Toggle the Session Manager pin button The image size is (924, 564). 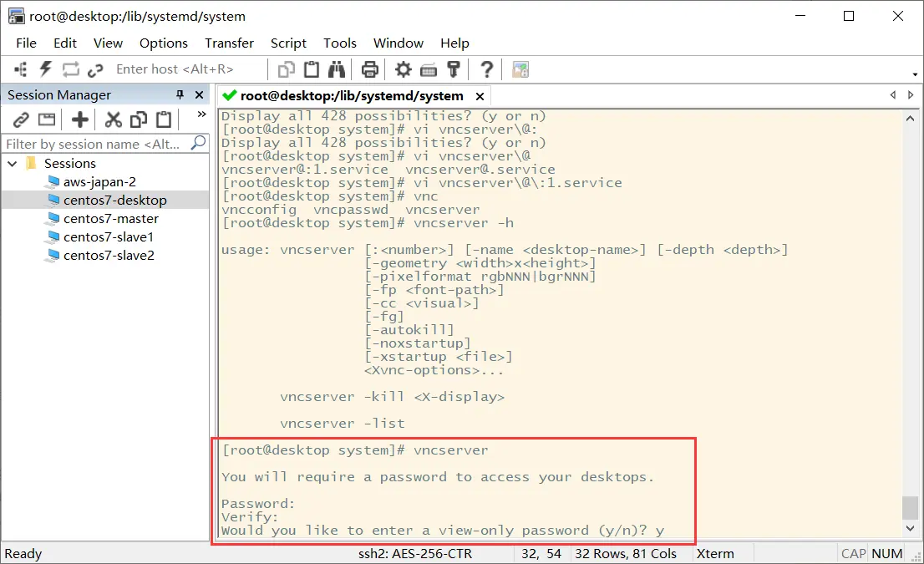180,95
